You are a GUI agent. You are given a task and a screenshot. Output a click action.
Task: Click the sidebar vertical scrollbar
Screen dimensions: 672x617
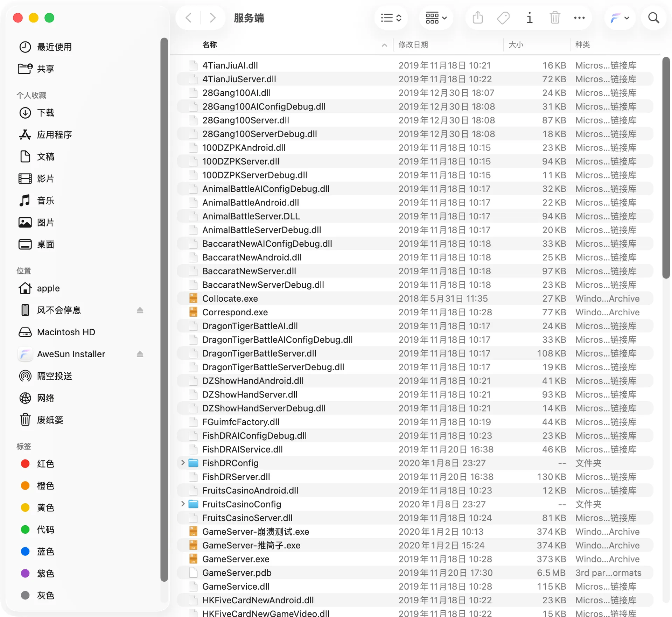pos(164,310)
